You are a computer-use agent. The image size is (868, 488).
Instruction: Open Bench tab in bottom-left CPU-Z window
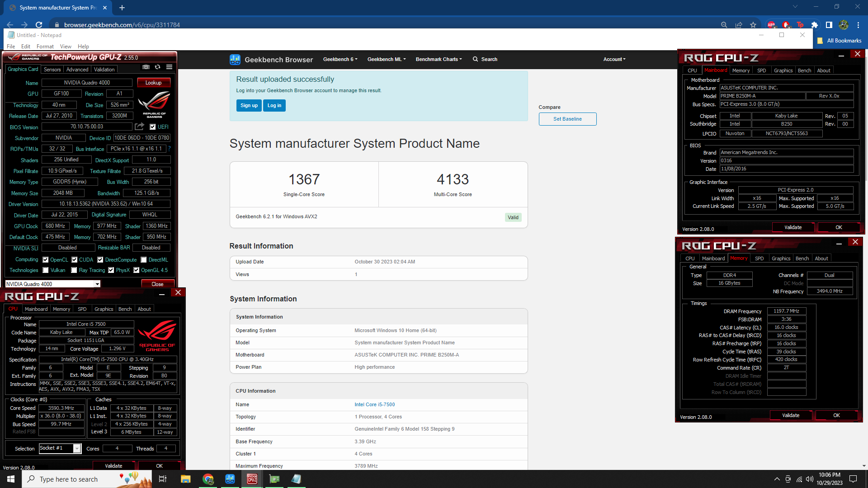click(125, 309)
